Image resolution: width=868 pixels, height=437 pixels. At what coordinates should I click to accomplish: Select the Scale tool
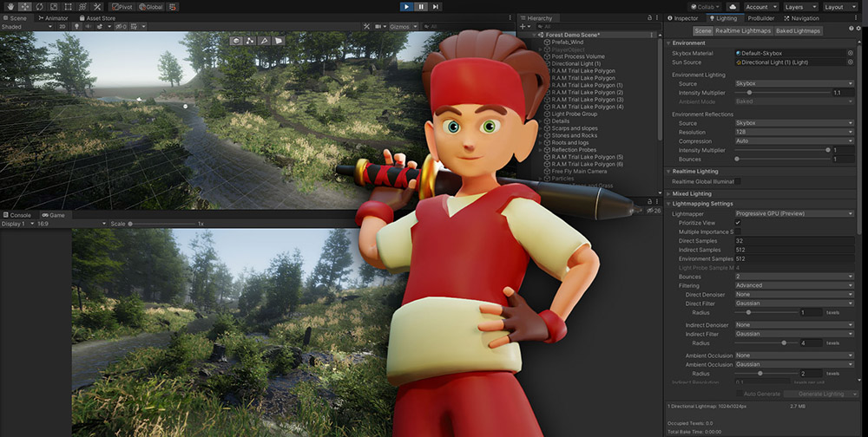pos(54,7)
